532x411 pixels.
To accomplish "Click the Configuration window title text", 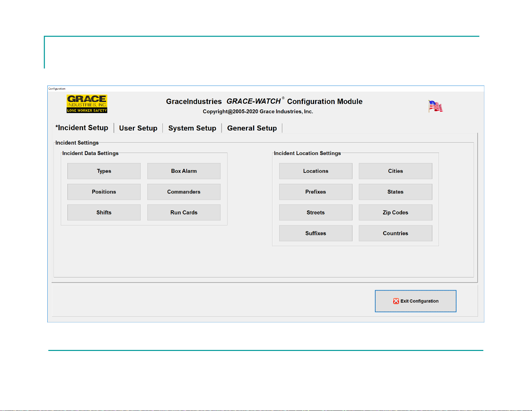I will pyautogui.click(x=57, y=89).
